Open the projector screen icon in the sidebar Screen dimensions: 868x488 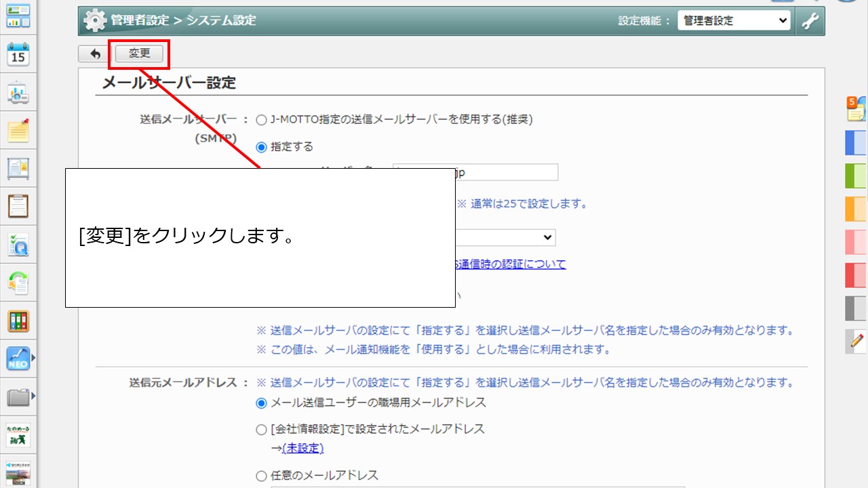coord(18,93)
